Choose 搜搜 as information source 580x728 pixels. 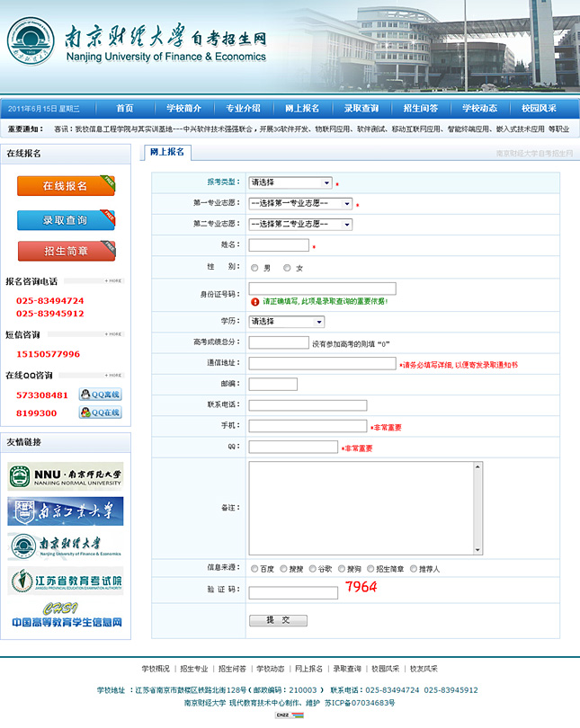(x=283, y=569)
